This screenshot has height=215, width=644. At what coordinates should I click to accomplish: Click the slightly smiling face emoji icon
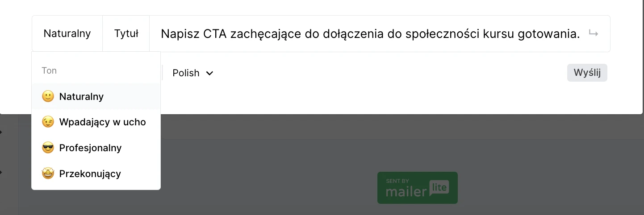[48, 96]
